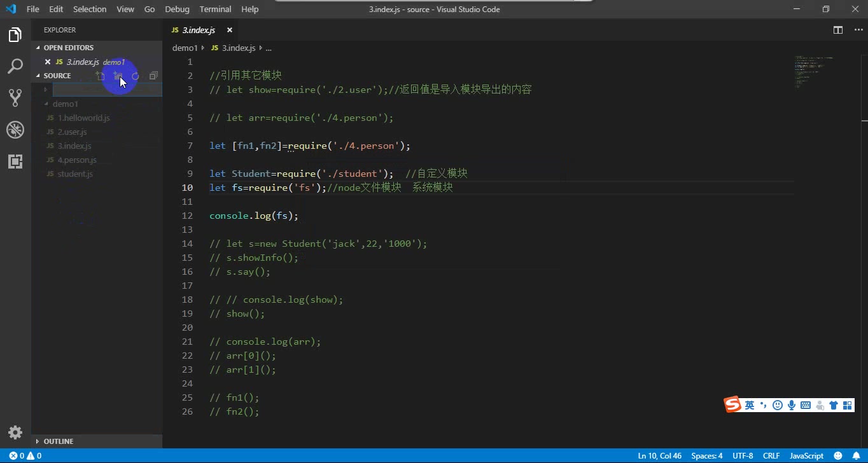This screenshot has height=463, width=868.
Task: Click CRLF end-of-line setting in status bar
Action: pyautogui.click(x=771, y=455)
